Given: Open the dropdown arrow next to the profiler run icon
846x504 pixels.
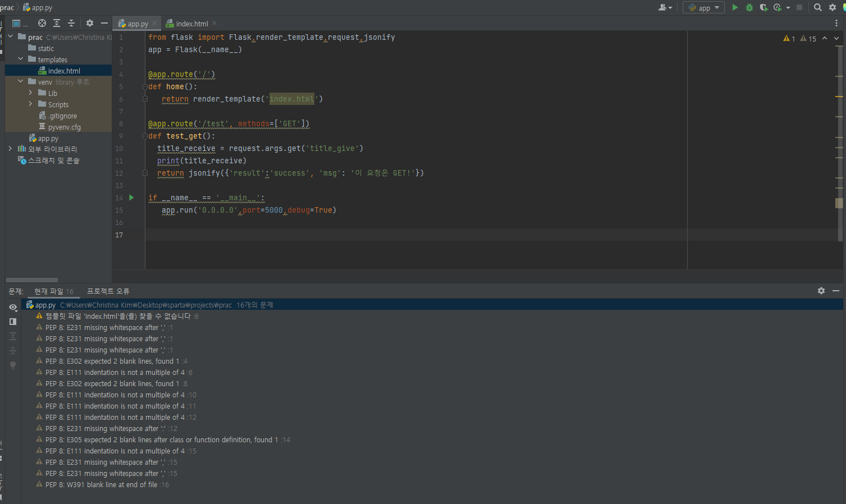Looking at the screenshot, I should [x=788, y=7].
